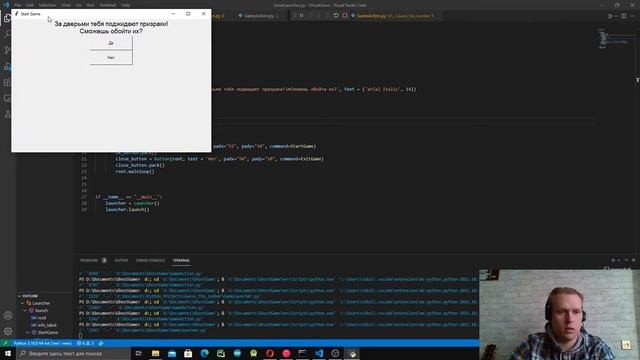
Task: Open Remote Explorer in activity bar
Action: (x=7, y=98)
